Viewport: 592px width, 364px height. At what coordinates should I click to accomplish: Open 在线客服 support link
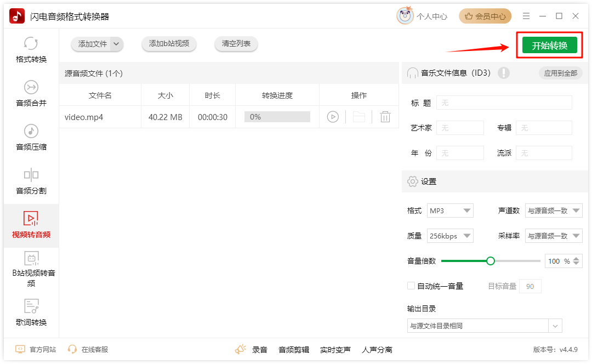click(88, 349)
